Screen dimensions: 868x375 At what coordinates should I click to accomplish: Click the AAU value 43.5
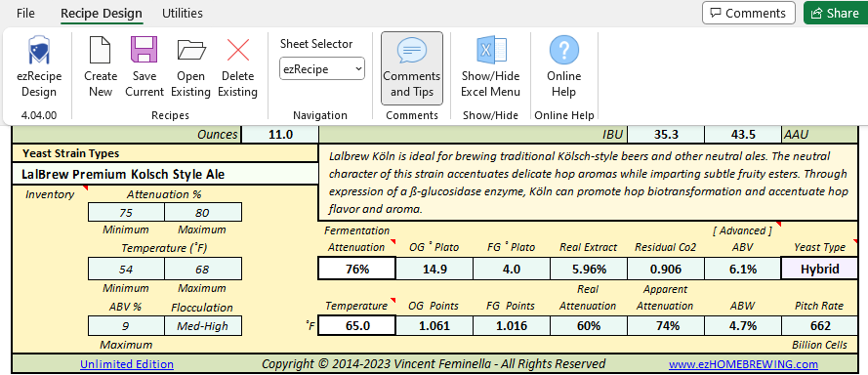(743, 134)
